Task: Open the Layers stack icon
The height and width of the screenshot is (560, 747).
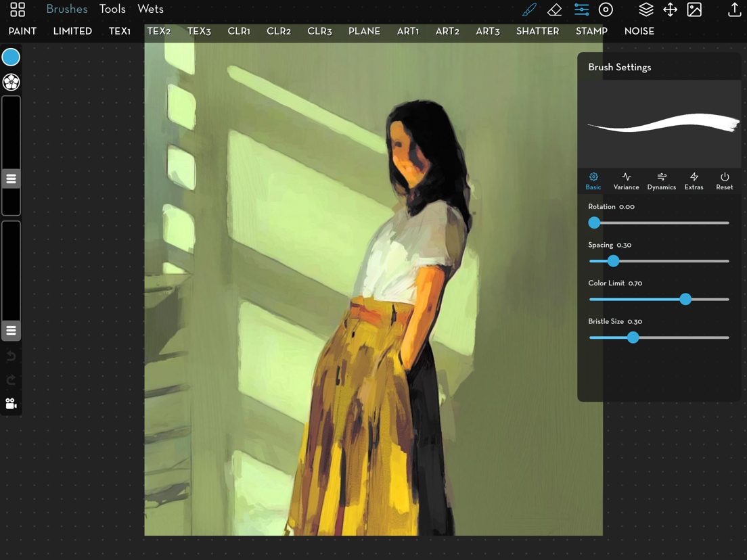Action: [x=646, y=9]
